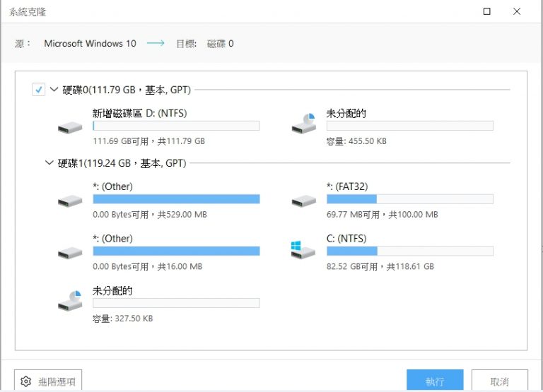Click the 容量: 455.50 KB text
The image size is (543, 392).
[356, 141]
